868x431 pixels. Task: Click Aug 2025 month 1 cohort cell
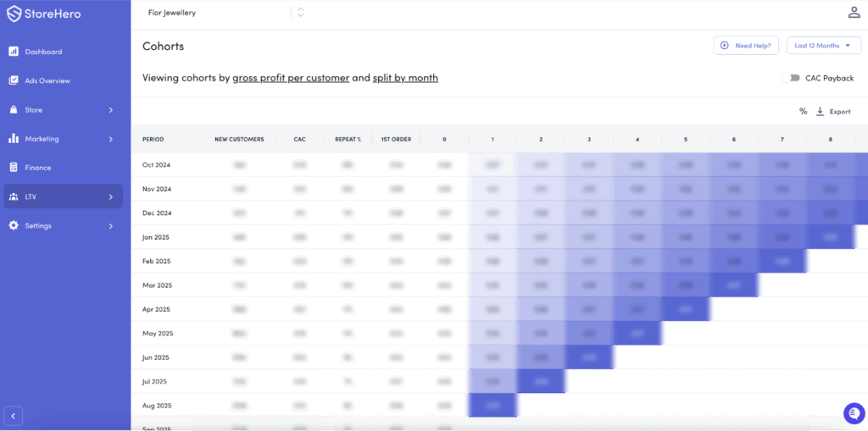point(492,406)
